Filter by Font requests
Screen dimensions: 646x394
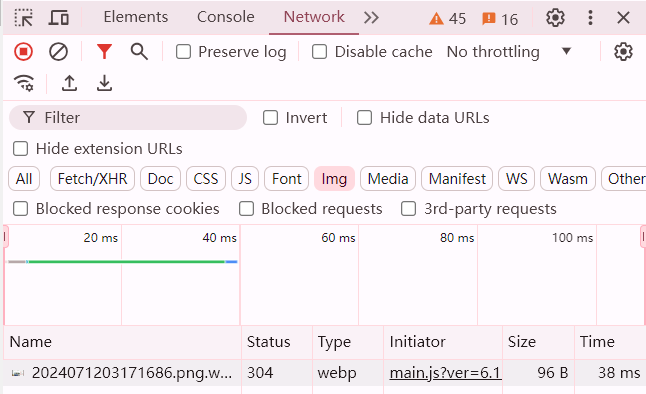click(286, 179)
